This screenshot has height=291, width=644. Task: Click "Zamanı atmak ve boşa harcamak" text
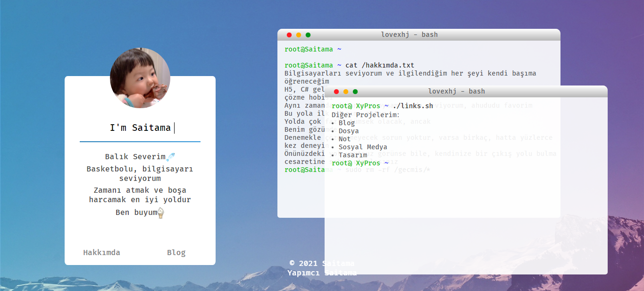[140, 195]
